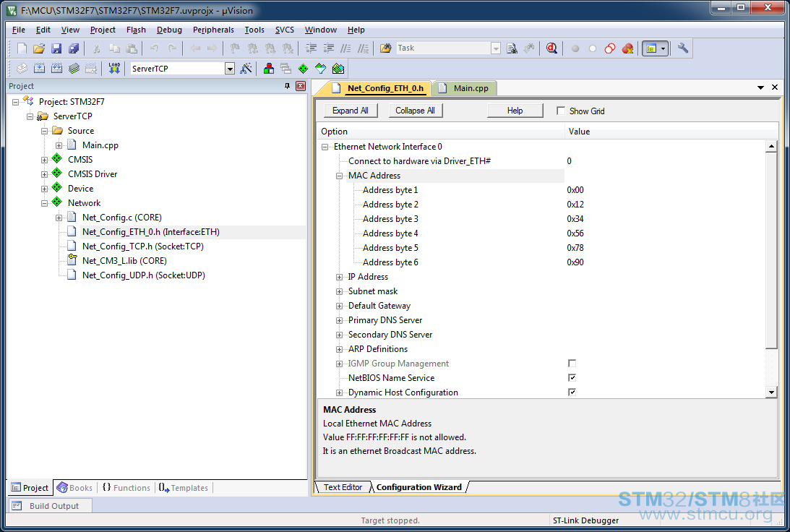
Task: Open Options for Target wand icon
Action: point(246,69)
